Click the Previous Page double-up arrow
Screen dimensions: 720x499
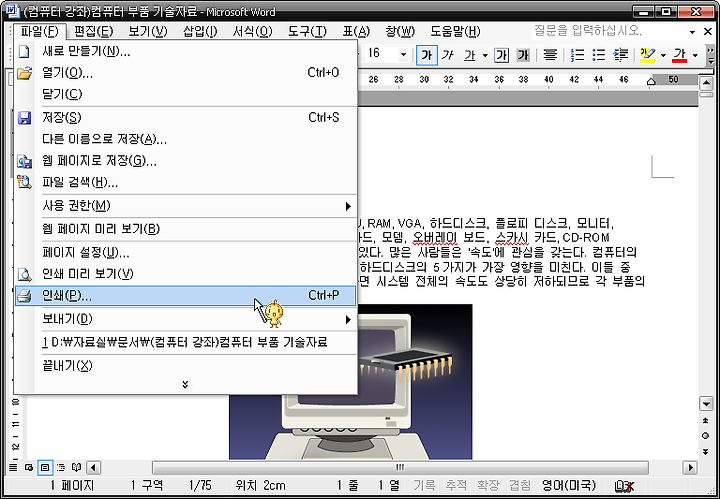706,420
